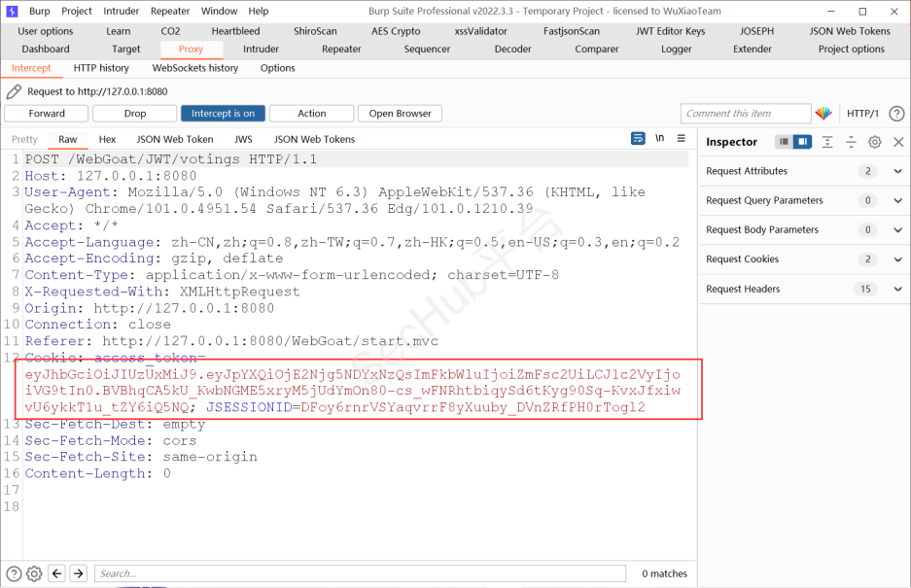Toggle show non-printable characters \n button
Image resolution: width=911 pixels, height=588 pixels.
660,139
